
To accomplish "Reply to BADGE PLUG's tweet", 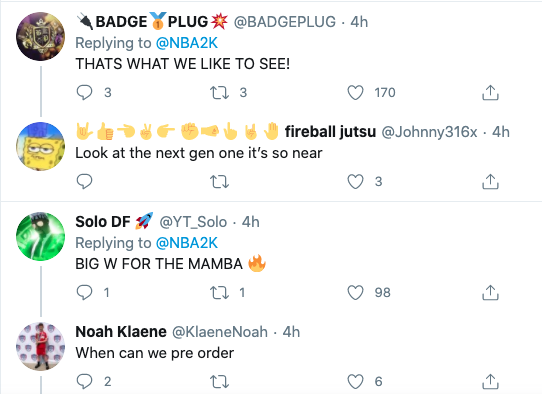I will click(84, 93).
